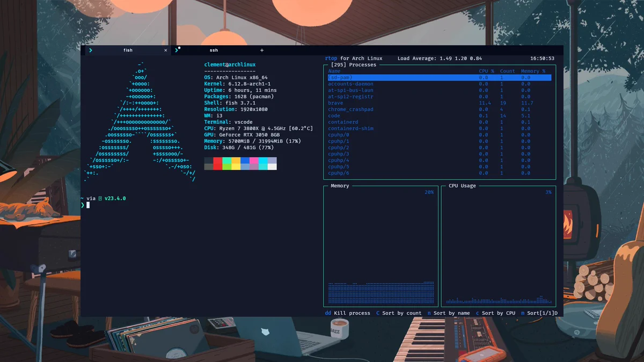Screen dimensions: 644x362
Task: Click the rtop for Arch Linux title
Action: click(x=354, y=58)
